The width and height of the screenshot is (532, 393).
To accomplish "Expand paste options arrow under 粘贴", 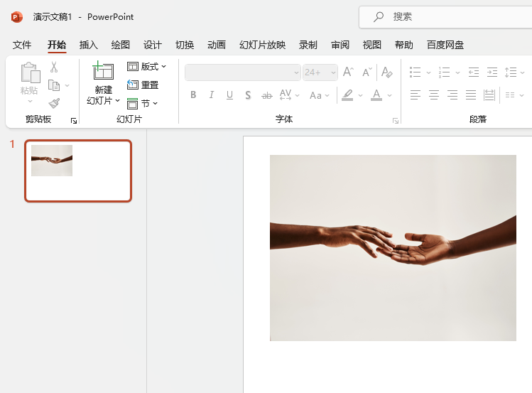I will click(x=30, y=101).
